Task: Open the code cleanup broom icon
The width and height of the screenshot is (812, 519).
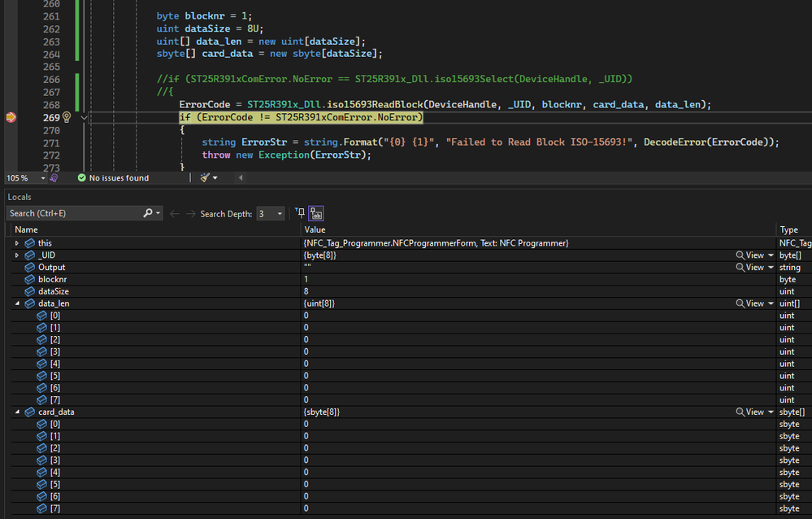Action: point(205,178)
